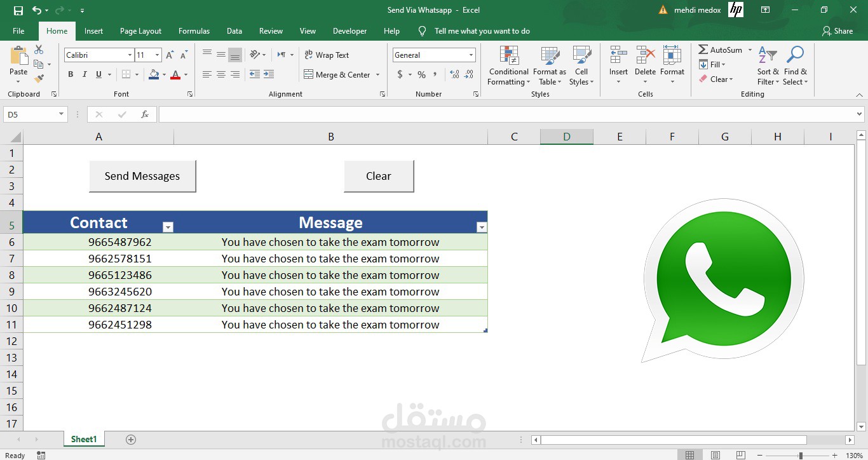Click the zoom slider handle

[801, 455]
